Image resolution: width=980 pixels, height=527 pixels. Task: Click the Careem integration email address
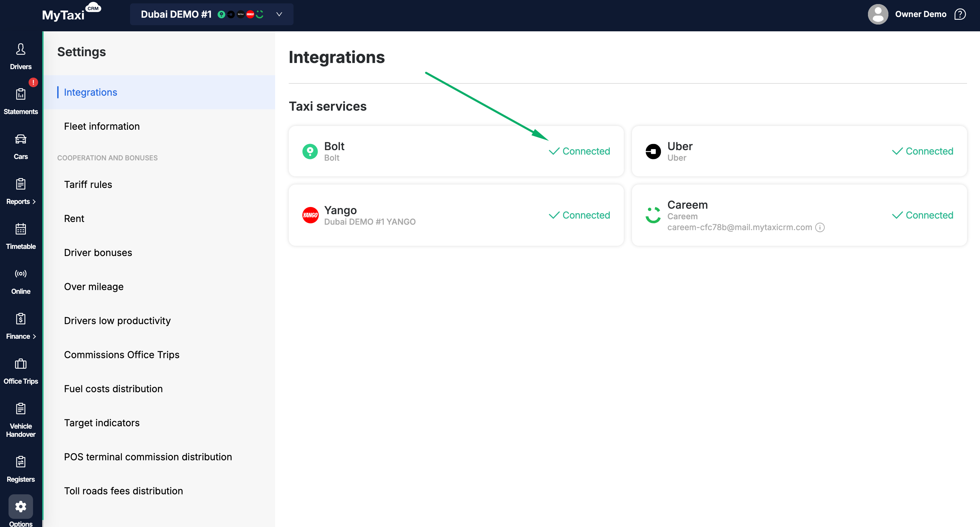pyautogui.click(x=739, y=227)
